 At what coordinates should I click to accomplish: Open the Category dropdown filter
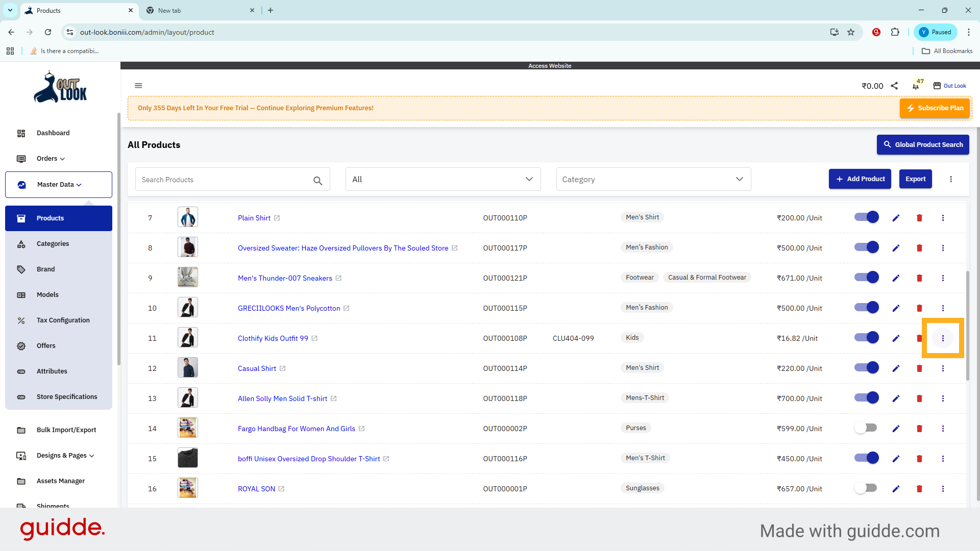(x=653, y=179)
